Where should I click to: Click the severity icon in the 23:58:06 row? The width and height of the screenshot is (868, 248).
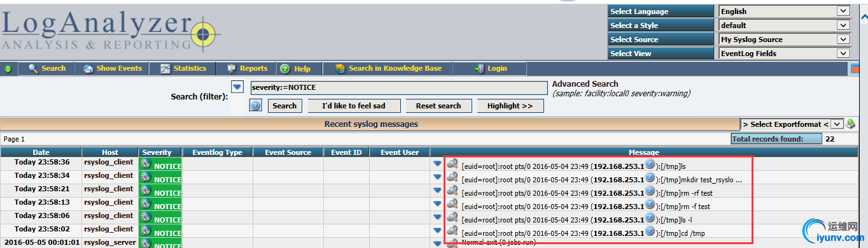click(x=146, y=217)
